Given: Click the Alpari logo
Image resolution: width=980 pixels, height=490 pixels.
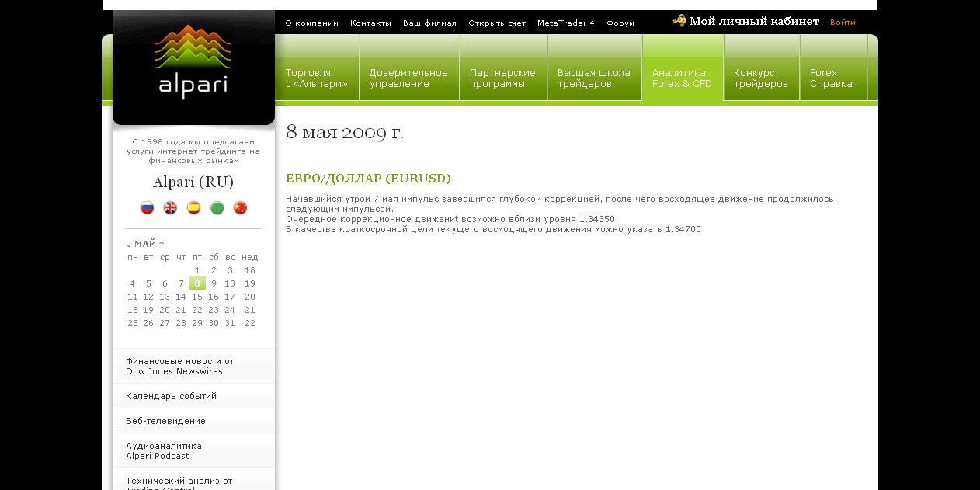Looking at the screenshot, I should click(x=193, y=61).
